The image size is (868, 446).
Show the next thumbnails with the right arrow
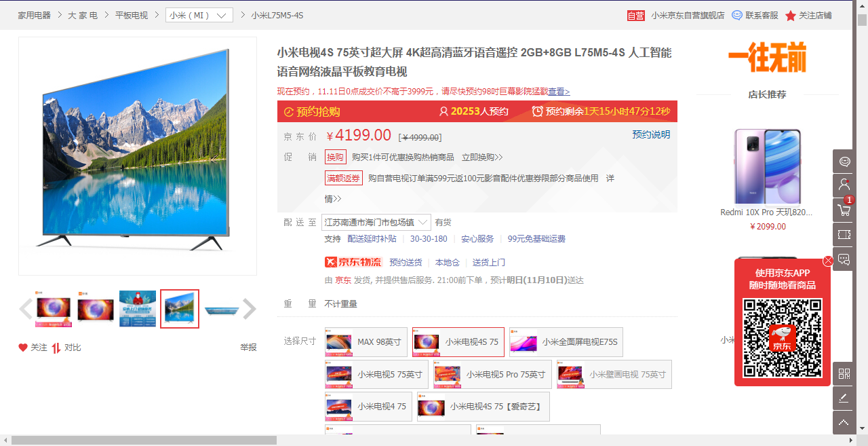[250, 309]
